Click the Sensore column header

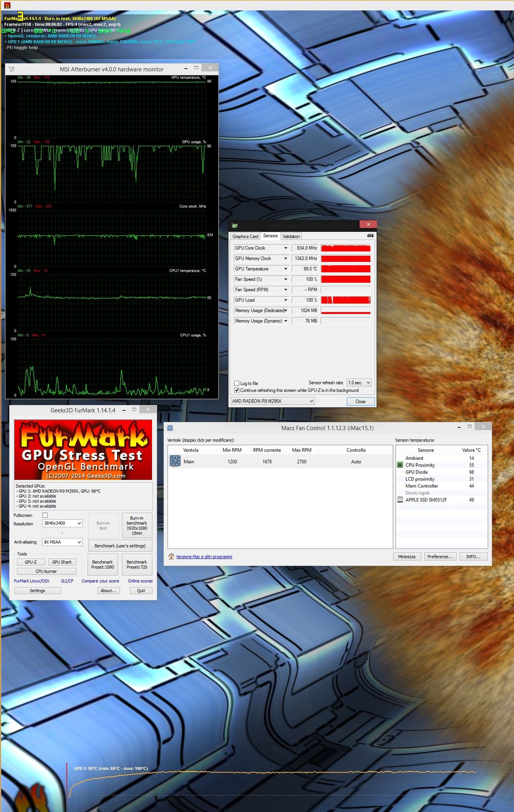pyautogui.click(x=426, y=450)
